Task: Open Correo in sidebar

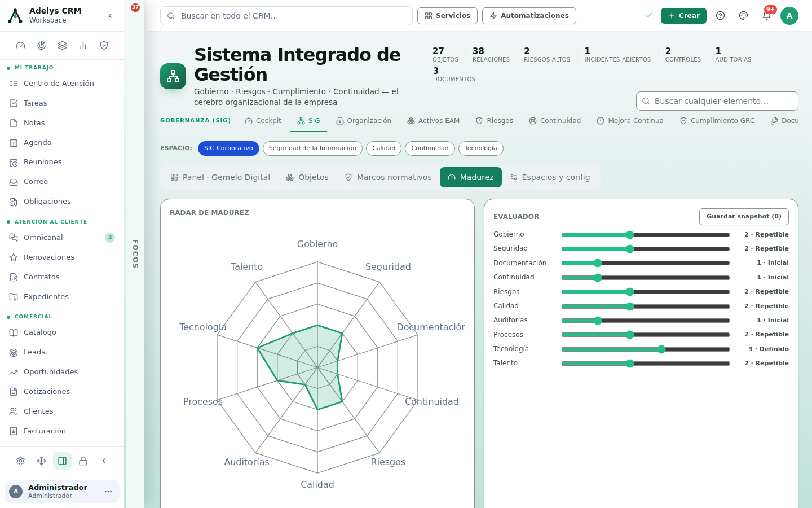Action: (62, 182)
